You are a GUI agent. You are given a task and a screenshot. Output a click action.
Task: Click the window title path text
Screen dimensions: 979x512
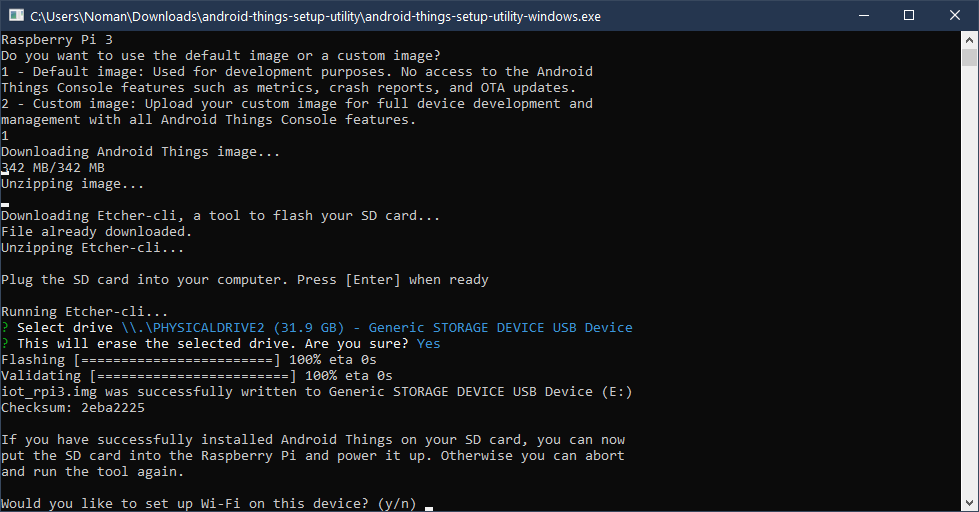coord(315,16)
